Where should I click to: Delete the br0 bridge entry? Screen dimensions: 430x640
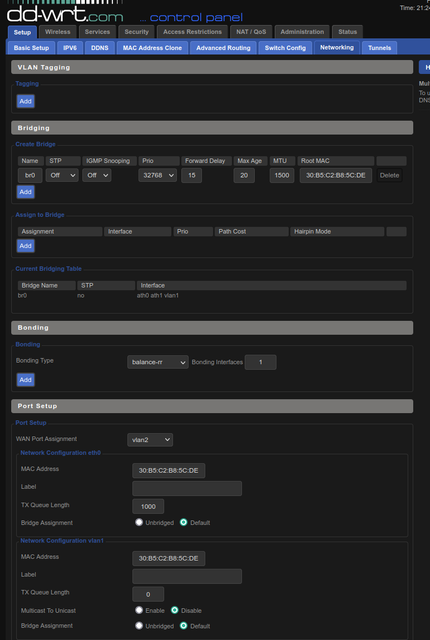click(390, 175)
